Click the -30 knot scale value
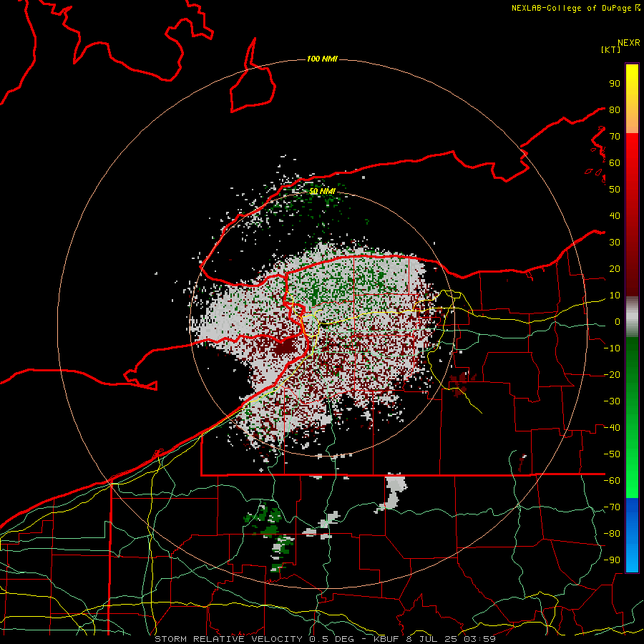Viewport: 644px width, 644px height. 612,401
